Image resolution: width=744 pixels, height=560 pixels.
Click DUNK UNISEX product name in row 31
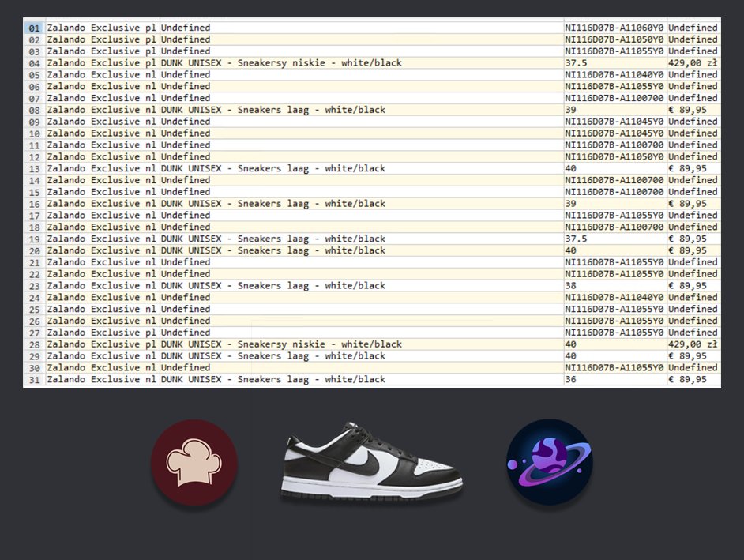point(273,380)
